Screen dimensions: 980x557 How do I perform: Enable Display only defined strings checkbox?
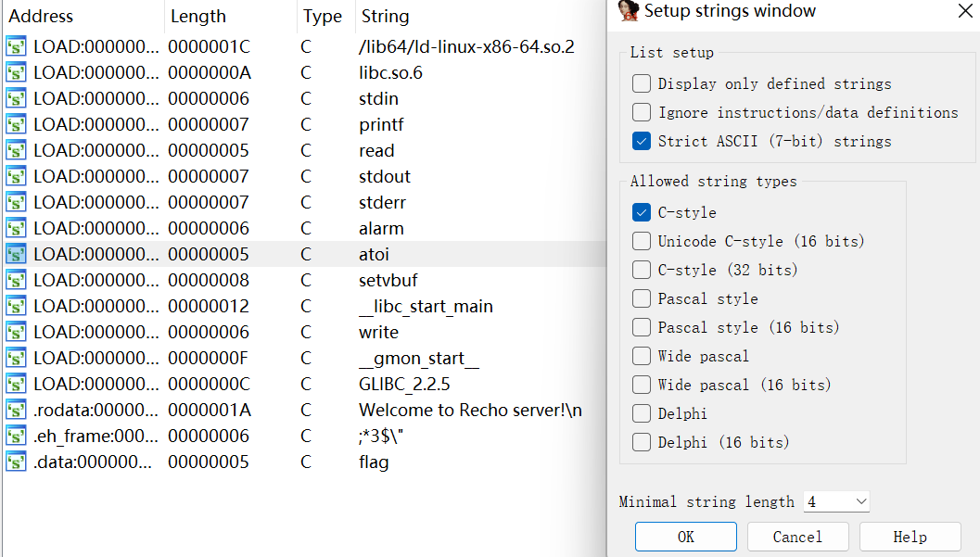tap(642, 83)
